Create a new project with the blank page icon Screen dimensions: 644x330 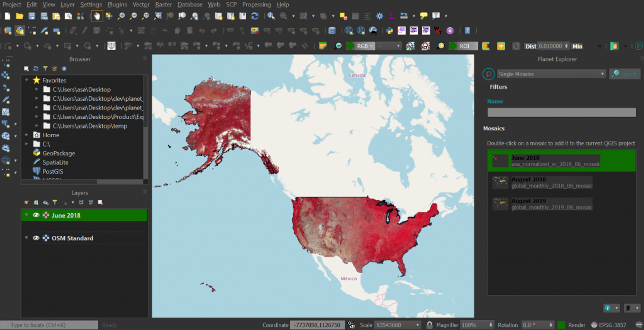pyautogui.click(x=8, y=16)
